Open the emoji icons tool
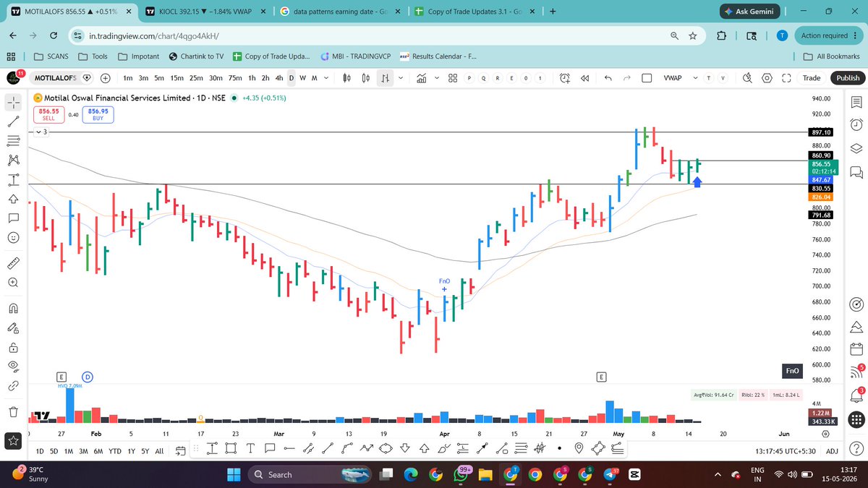868x488 pixels. (13, 239)
